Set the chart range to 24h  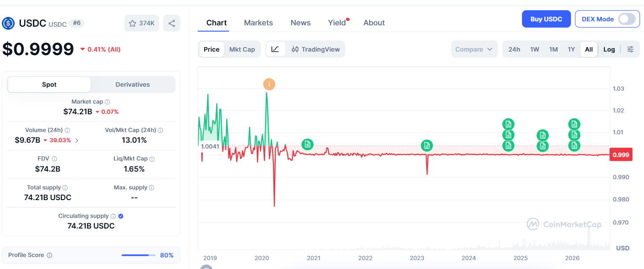[514, 49]
